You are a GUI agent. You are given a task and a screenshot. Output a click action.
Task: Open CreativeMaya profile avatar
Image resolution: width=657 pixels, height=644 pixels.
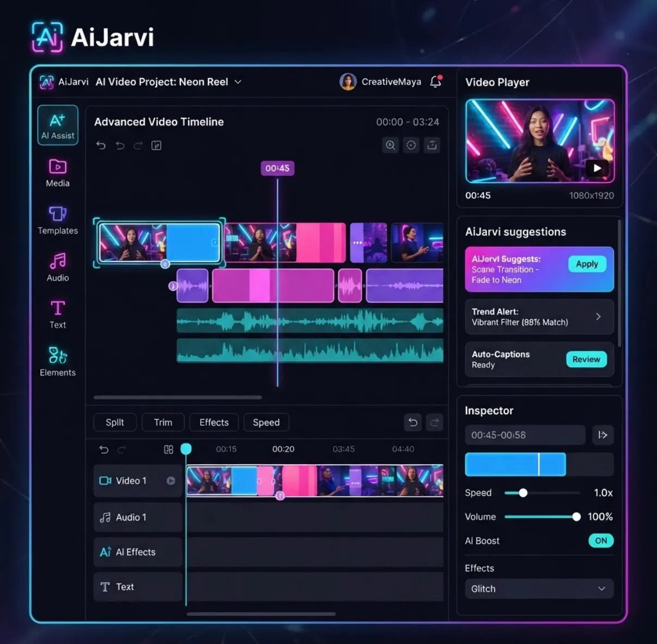coord(348,82)
